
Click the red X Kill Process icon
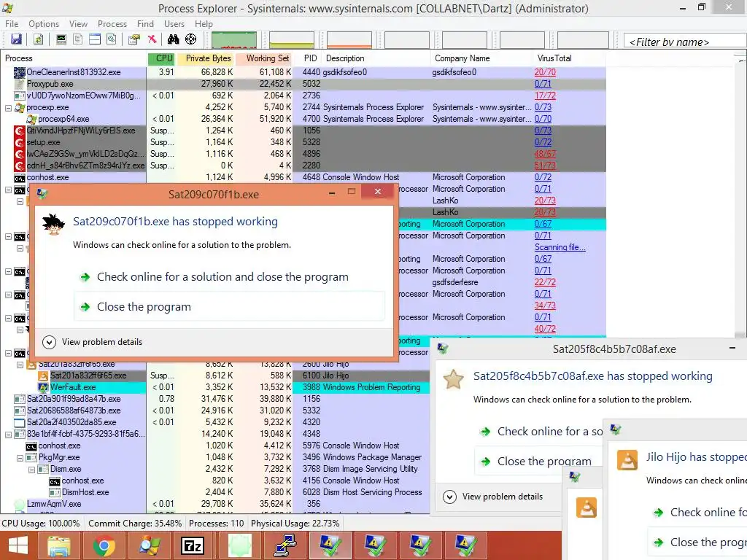click(x=152, y=39)
